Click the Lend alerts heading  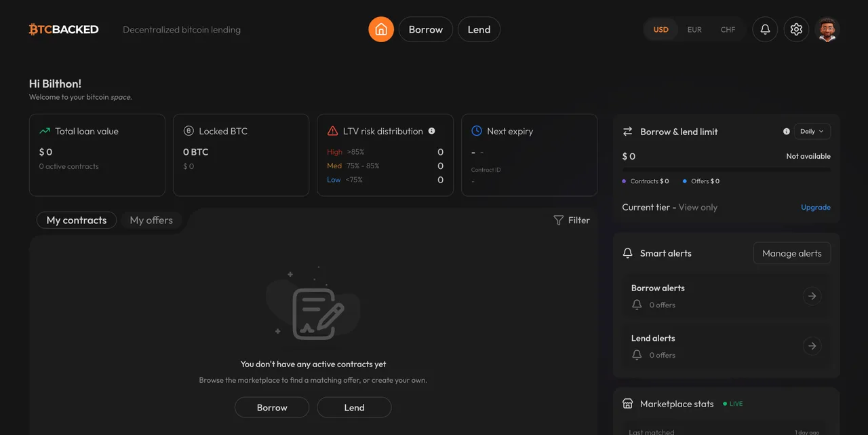[653, 338]
